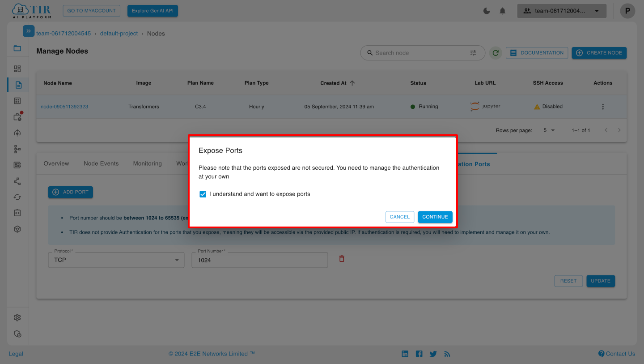Open LinkedIn footer icon
The image size is (644, 364).
click(x=405, y=354)
